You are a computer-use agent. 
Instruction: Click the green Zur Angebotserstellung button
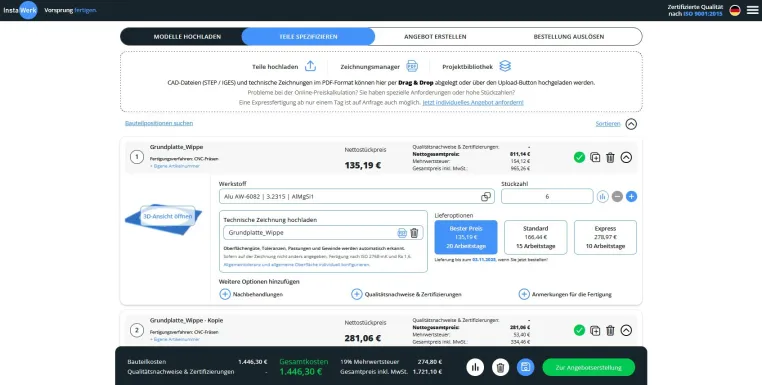click(x=589, y=368)
